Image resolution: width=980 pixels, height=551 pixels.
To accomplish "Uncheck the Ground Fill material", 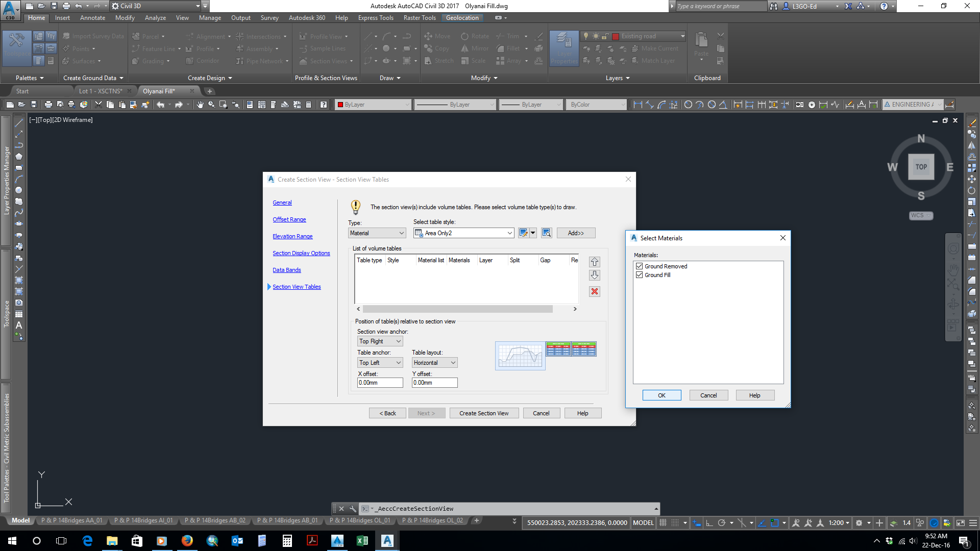I will (x=639, y=275).
